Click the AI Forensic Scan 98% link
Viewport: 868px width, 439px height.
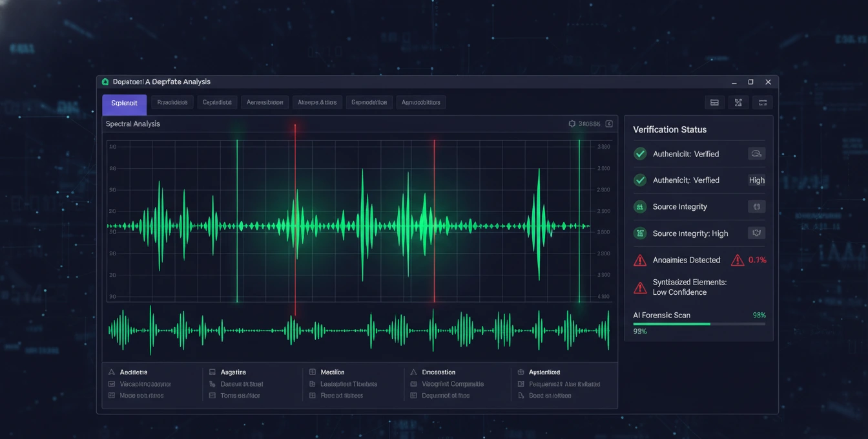coord(759,315)
